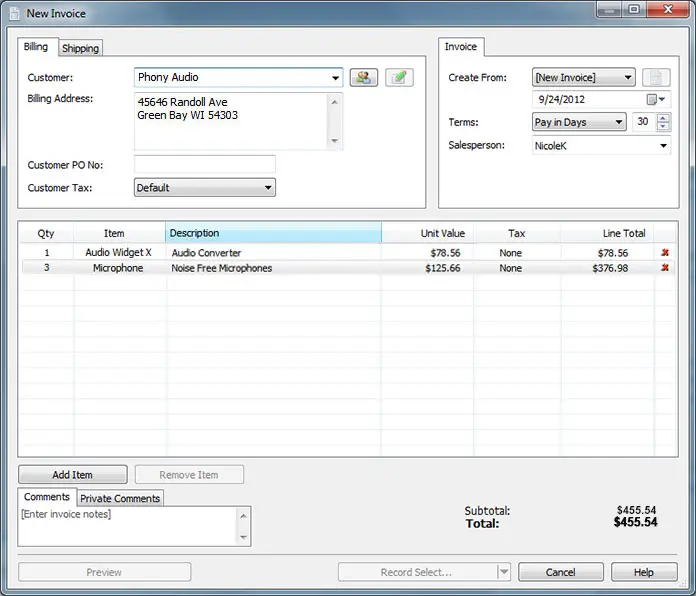696x596 pixels.
Task: Delete the Audio Widget X line via its red X
Action: click(665, 253)
